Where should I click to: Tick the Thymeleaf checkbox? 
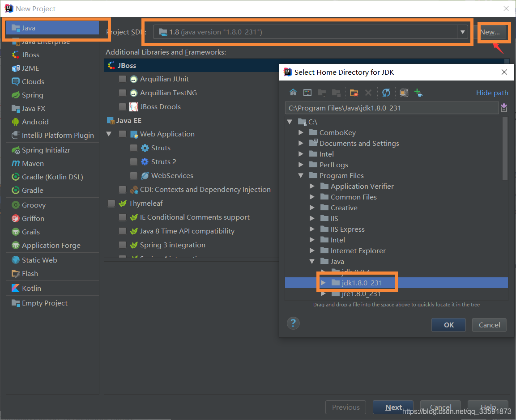(111, 203)
